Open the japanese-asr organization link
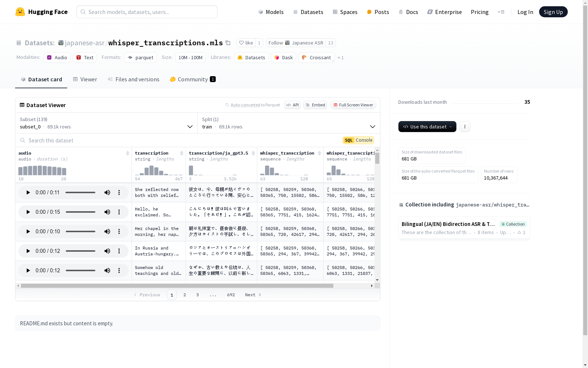This screenshot has height=368, width=588. [x=85, y=43]
